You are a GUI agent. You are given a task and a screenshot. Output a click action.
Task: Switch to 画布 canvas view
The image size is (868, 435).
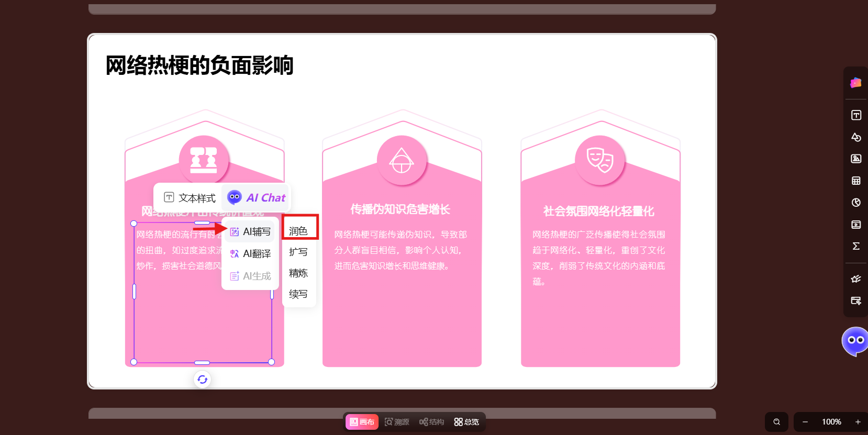(x=362, y=422)
